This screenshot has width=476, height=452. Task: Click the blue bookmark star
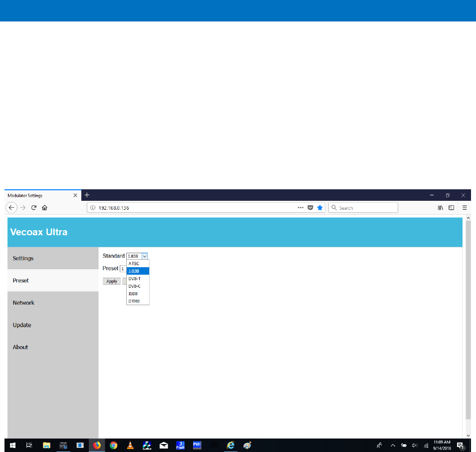[320, 208]
